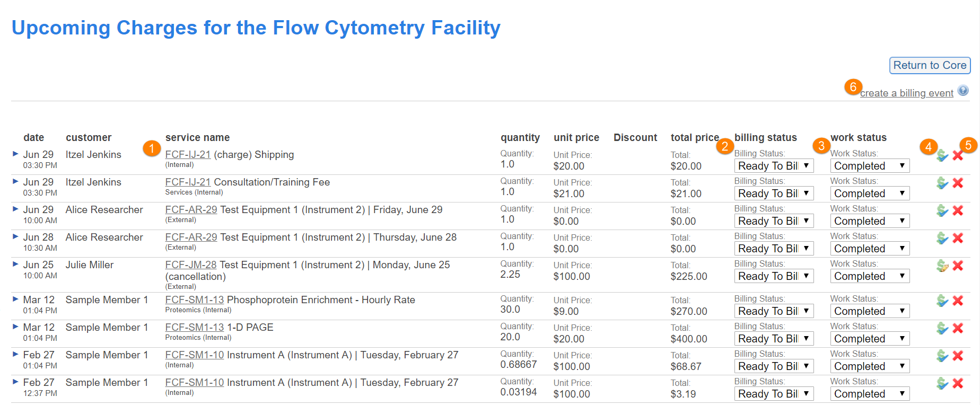Open the FCF-SM1-13 link in Phosphoprotein row
This screenshot has width=980, height=405.
click(x=195, y=300)
